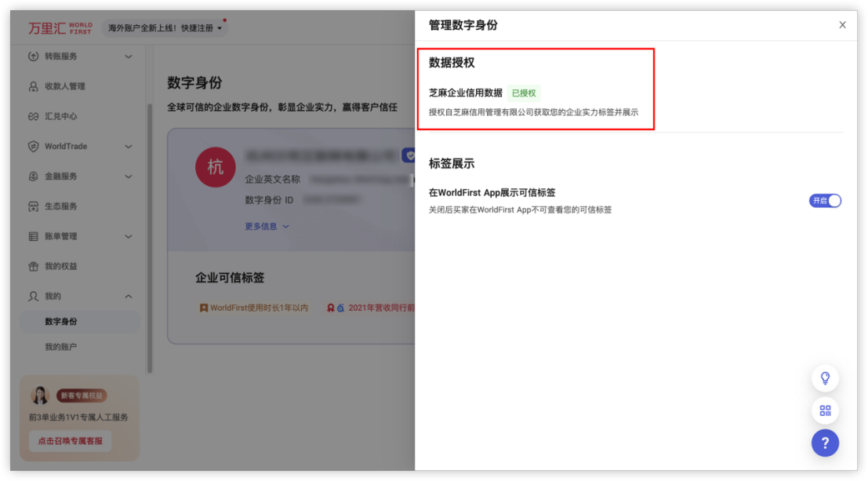Expand 更多信息 dropdown arrow

point(285,226)
